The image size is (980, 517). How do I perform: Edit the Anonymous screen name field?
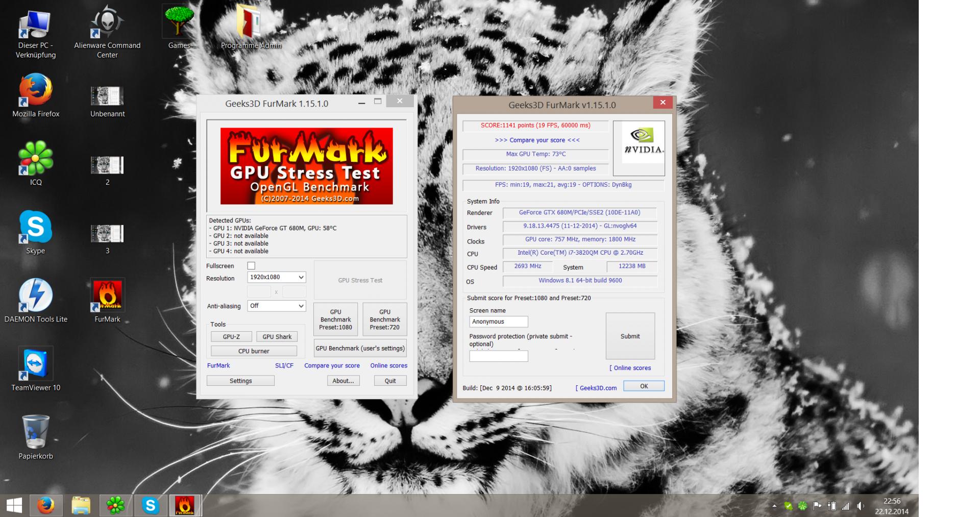(499, 322)
